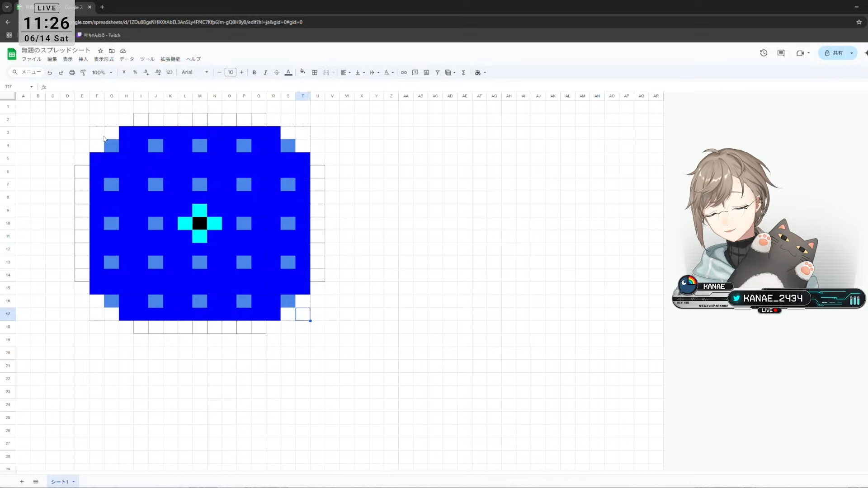868x488 pixels.
Task: Create a filter
Action: pos(438,72)
